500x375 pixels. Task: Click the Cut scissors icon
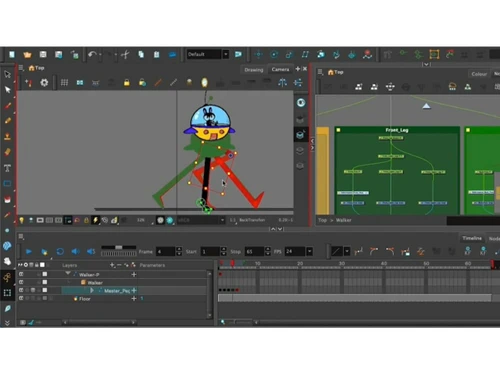pos(125,55)
